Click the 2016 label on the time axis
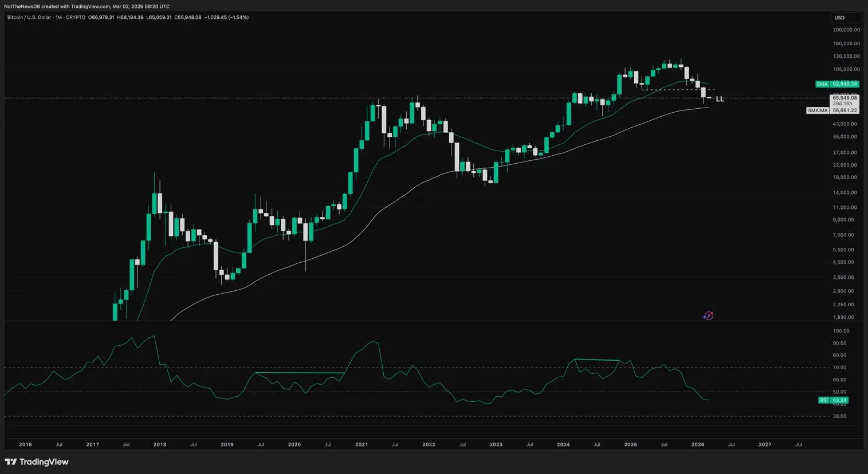 pos(25,444)
